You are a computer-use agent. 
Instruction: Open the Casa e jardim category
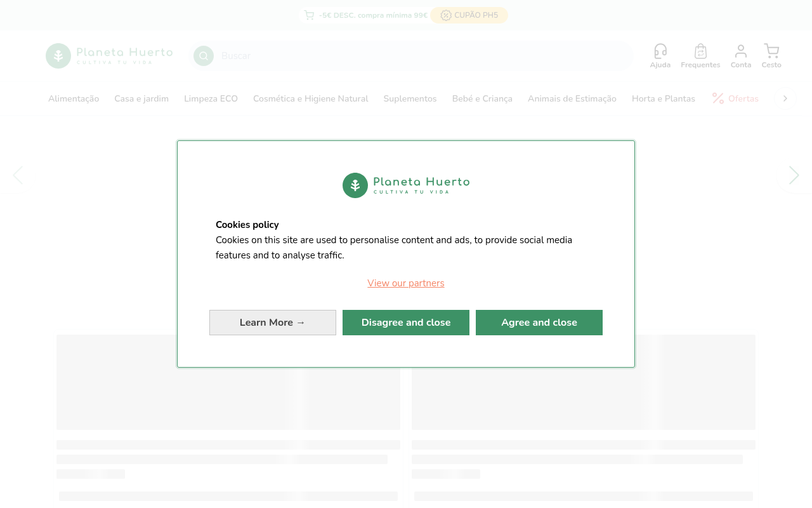coord(141,98)
